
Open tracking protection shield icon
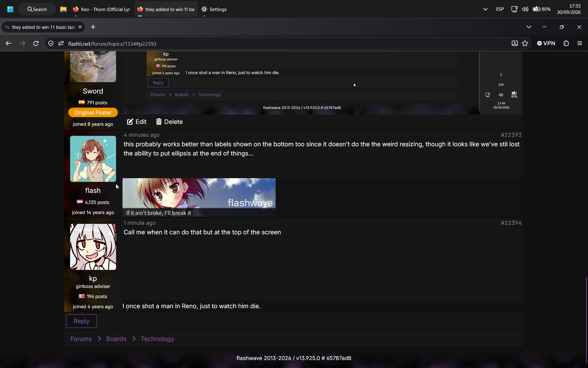(51, 44)
